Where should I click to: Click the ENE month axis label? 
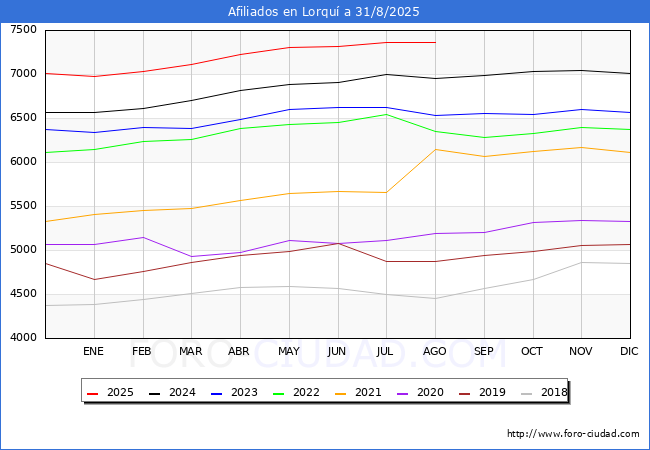point(93,351)
